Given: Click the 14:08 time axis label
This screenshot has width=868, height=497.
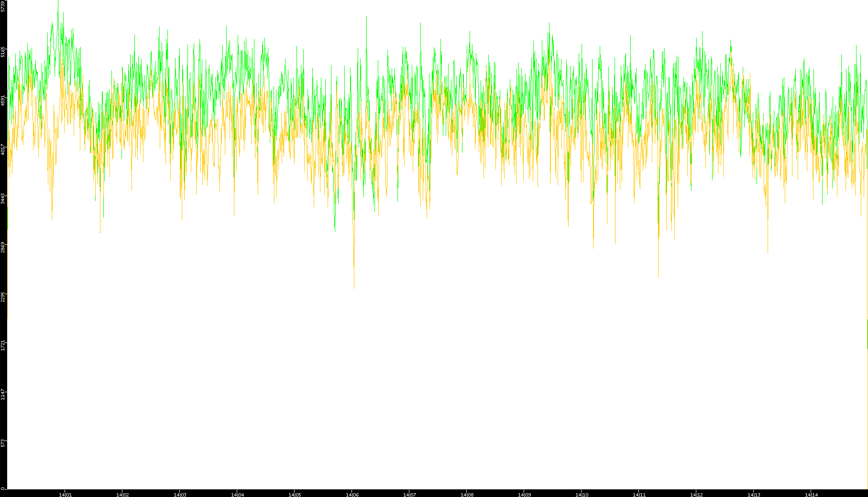Looking at the screenshot, I should (x=467, y=495).
